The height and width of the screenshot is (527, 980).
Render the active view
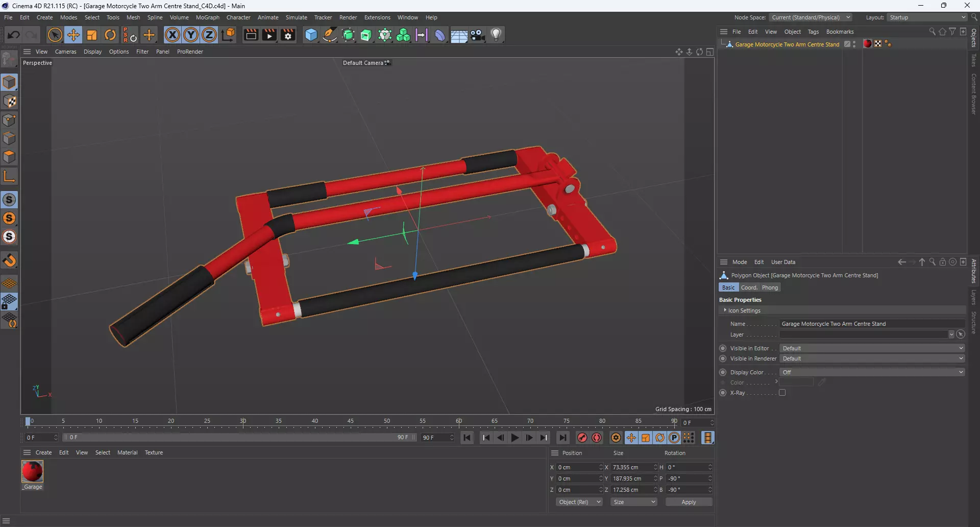coord(251,35)
